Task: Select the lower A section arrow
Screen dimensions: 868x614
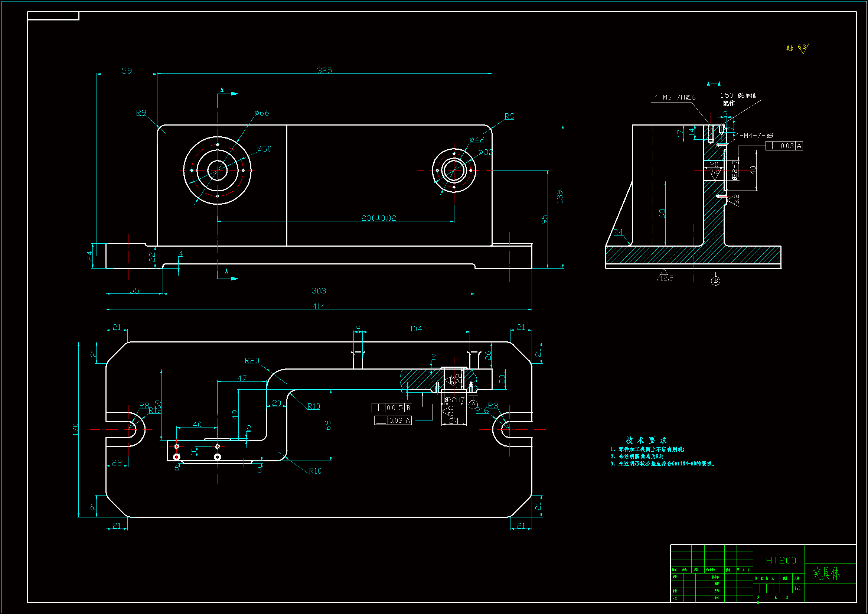Action: tap(234, 279)
